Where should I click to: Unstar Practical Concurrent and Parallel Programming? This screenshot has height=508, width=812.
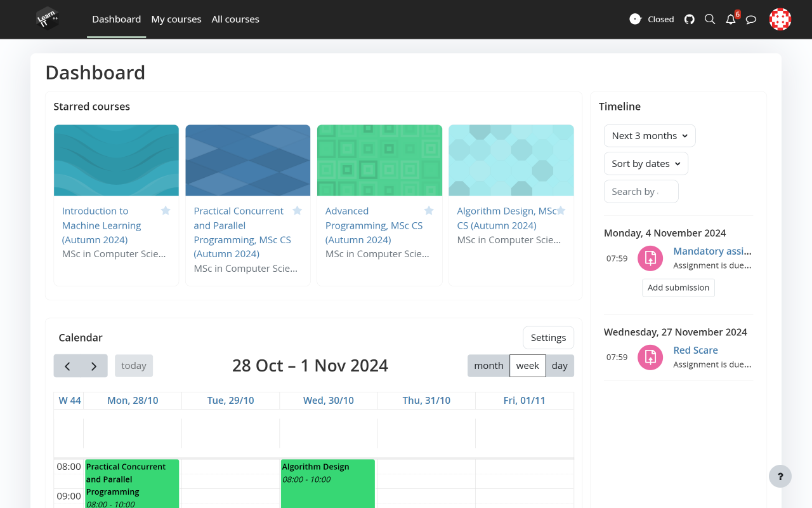point(297,211)
